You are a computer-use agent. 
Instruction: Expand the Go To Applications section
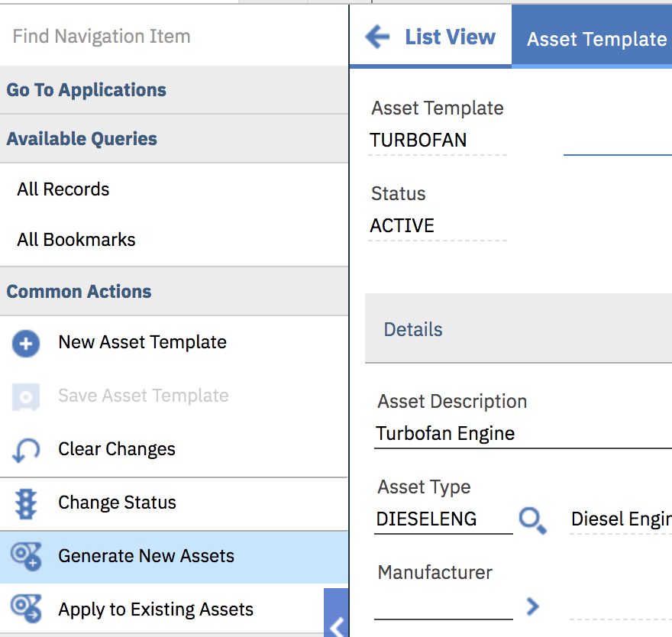point(86,90)
